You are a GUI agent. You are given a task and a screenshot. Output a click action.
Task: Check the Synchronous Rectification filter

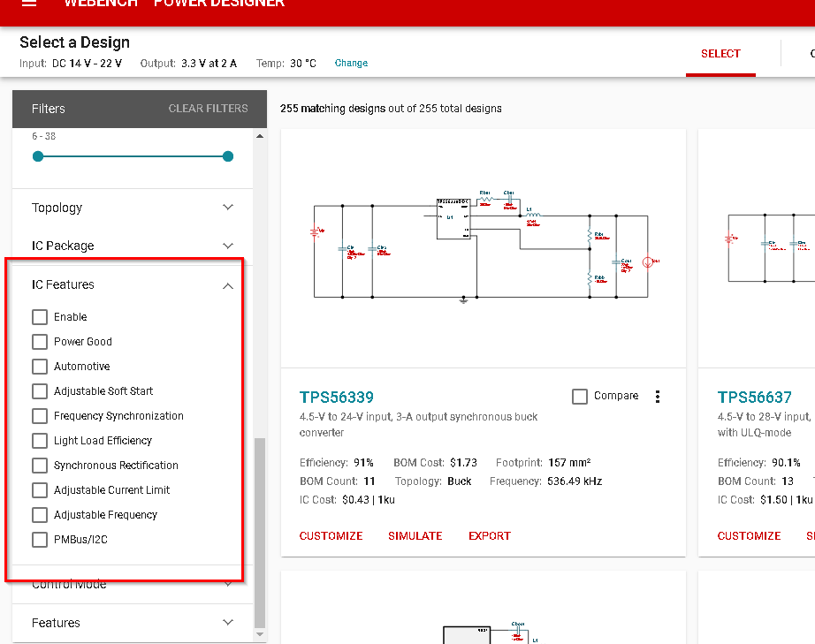(39, 465)
